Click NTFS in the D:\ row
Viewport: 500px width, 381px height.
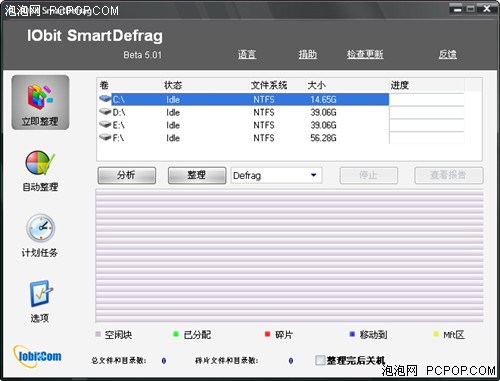click(264, 112)
